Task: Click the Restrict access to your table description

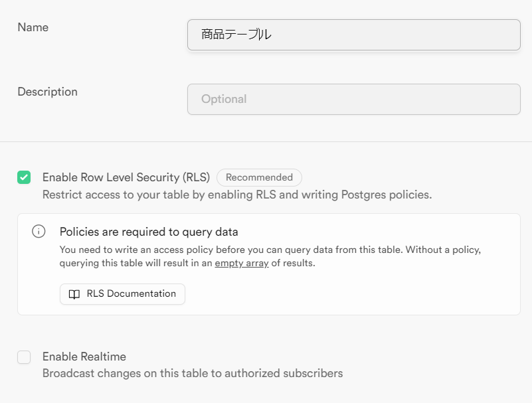Action: point(236,195)
